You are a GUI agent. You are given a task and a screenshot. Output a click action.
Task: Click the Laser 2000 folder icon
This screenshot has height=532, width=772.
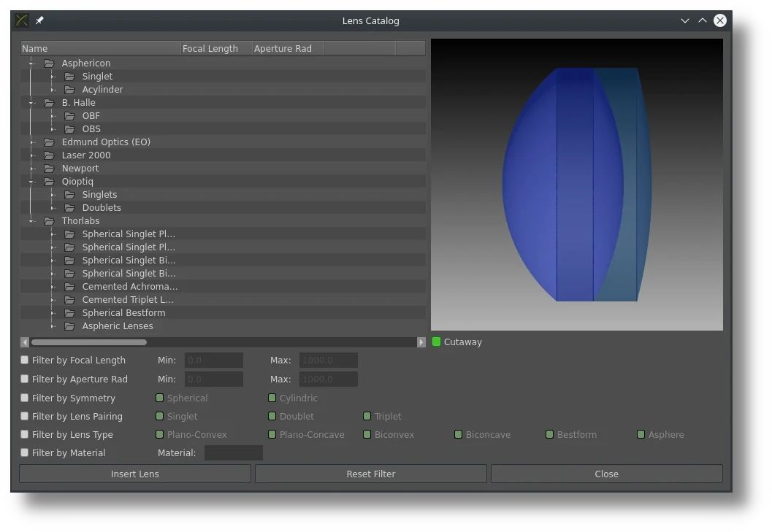pos(49,155)
